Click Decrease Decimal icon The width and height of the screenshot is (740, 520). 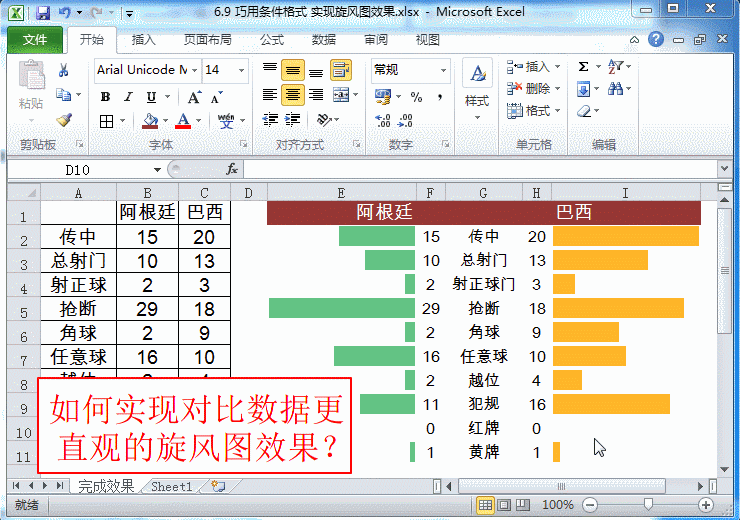405,120
